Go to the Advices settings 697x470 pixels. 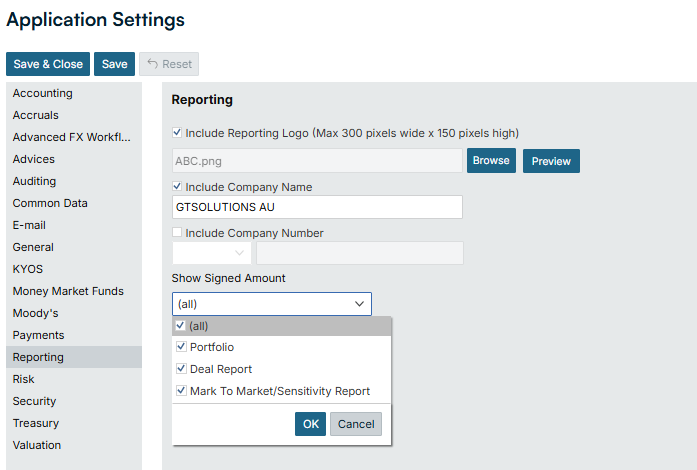pyautogui.click(x=74, y=159)
